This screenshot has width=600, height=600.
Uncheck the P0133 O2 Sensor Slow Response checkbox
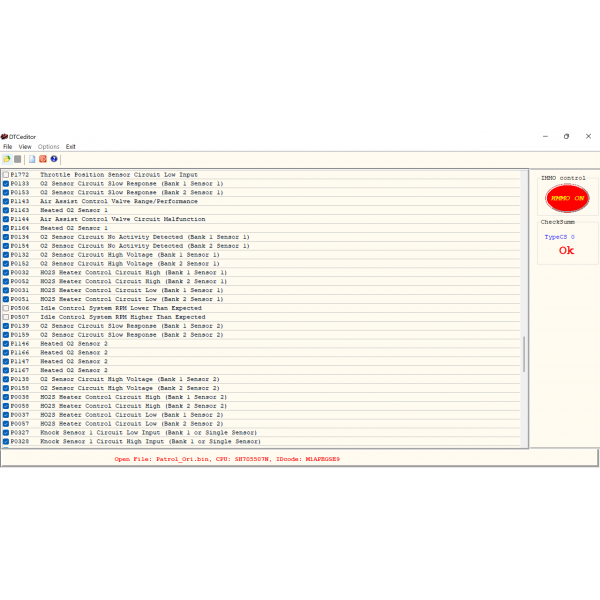click(x=5, y=184)
